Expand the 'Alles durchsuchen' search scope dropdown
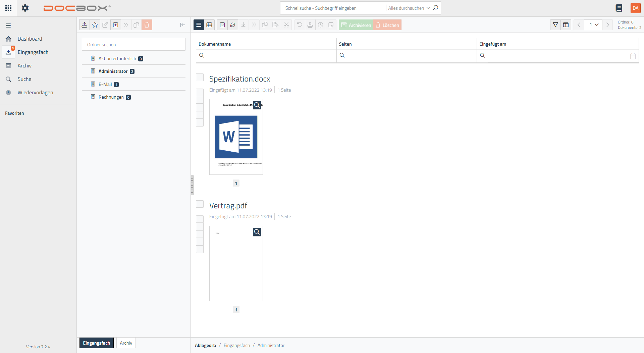644x353 pixels. click(x=409, y=8)
